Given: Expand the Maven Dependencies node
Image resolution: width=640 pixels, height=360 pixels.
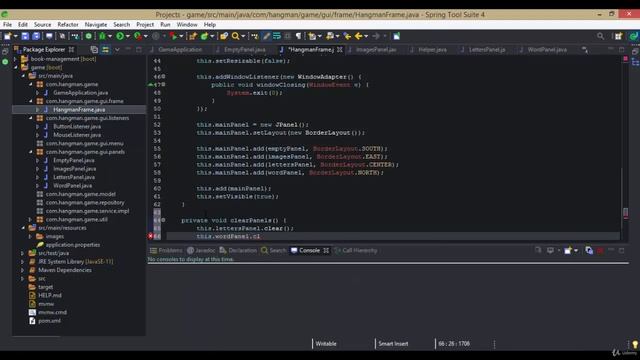Looking at the screenshot, I should coord(23,270).
